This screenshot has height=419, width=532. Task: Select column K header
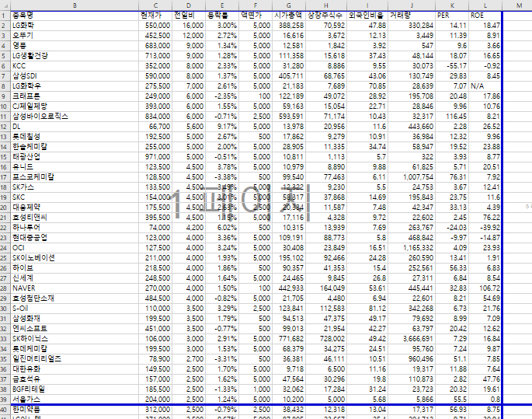coord(452,5)
